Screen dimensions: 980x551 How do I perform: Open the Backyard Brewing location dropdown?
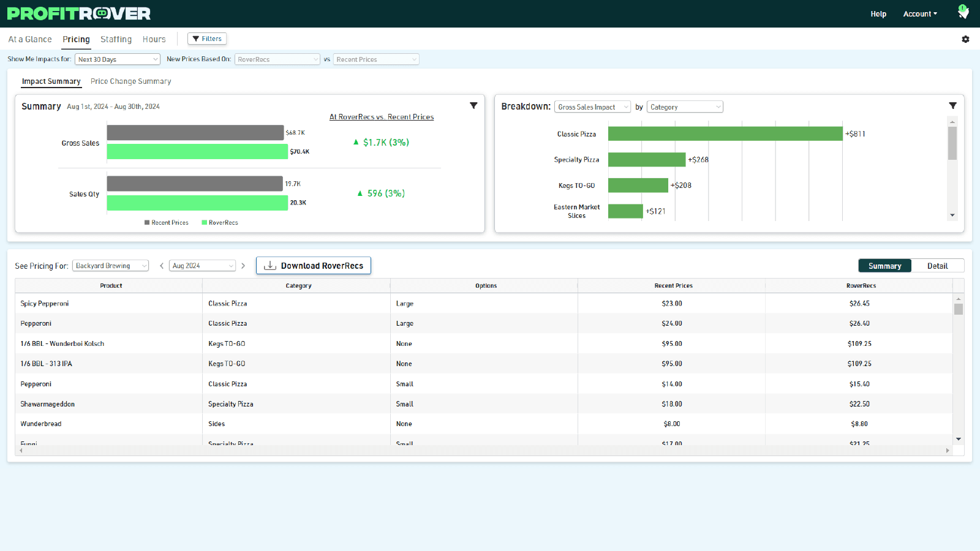coord(110,266)
